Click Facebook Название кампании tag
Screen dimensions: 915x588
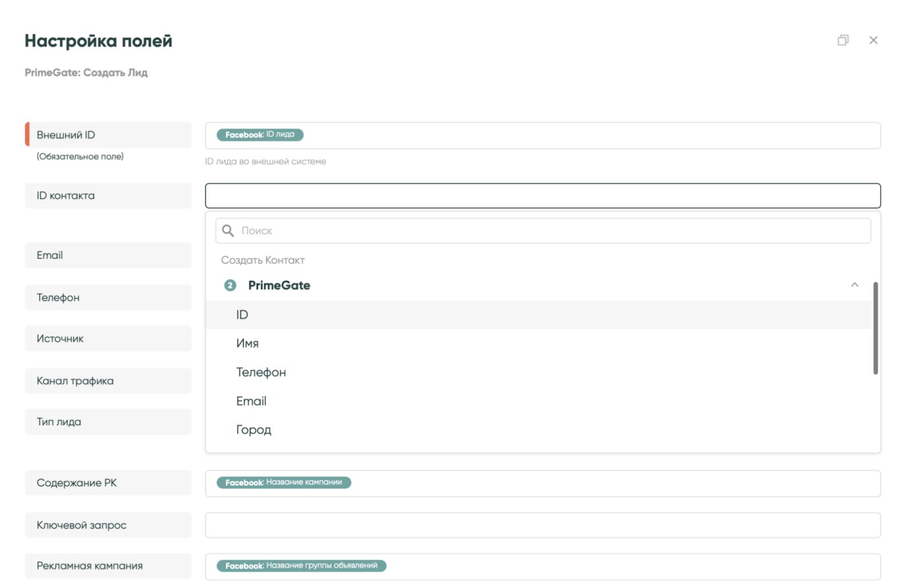coord(284,482)
